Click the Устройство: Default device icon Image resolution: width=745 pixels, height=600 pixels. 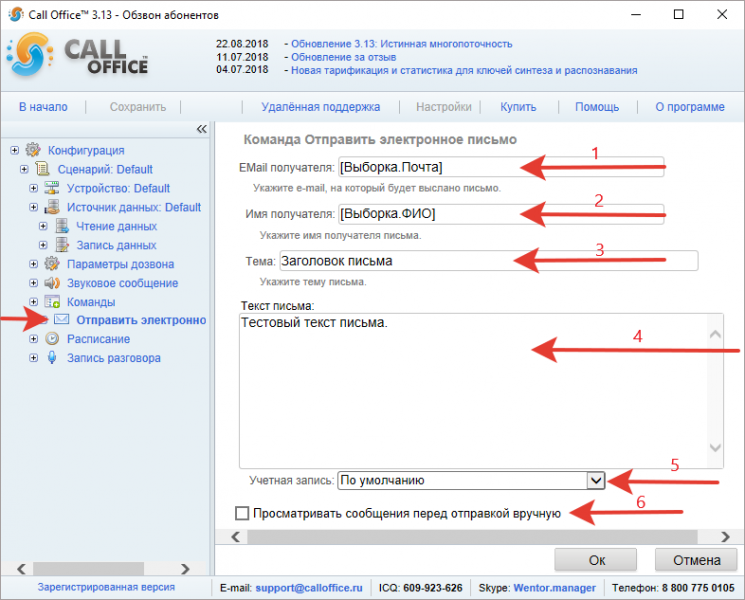(52, 188)
